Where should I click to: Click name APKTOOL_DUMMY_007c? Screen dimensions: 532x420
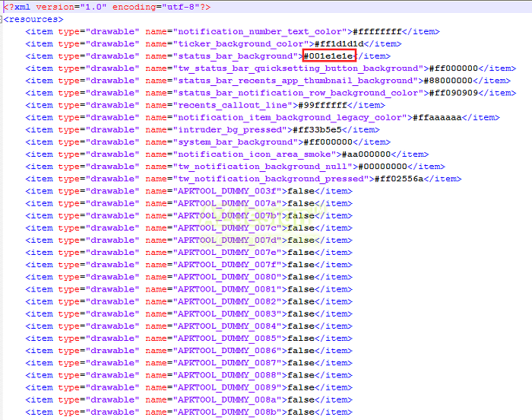228,228
